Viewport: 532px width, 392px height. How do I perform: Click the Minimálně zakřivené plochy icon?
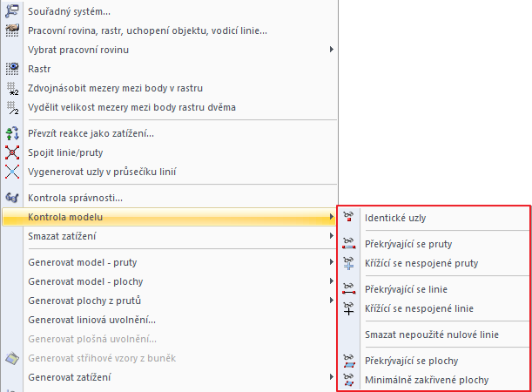[x=349, y=380]
